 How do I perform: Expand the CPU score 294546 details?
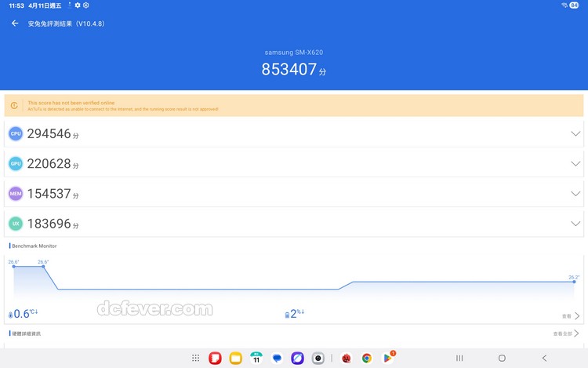[575, 133]
